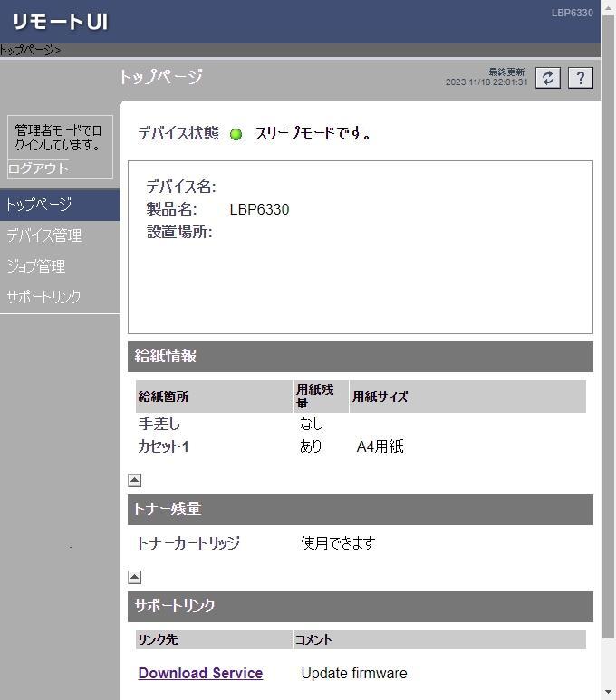Click the up-arrow icon under 給紙情報 table
Screen dimensions: 616x700
point(134,480)
